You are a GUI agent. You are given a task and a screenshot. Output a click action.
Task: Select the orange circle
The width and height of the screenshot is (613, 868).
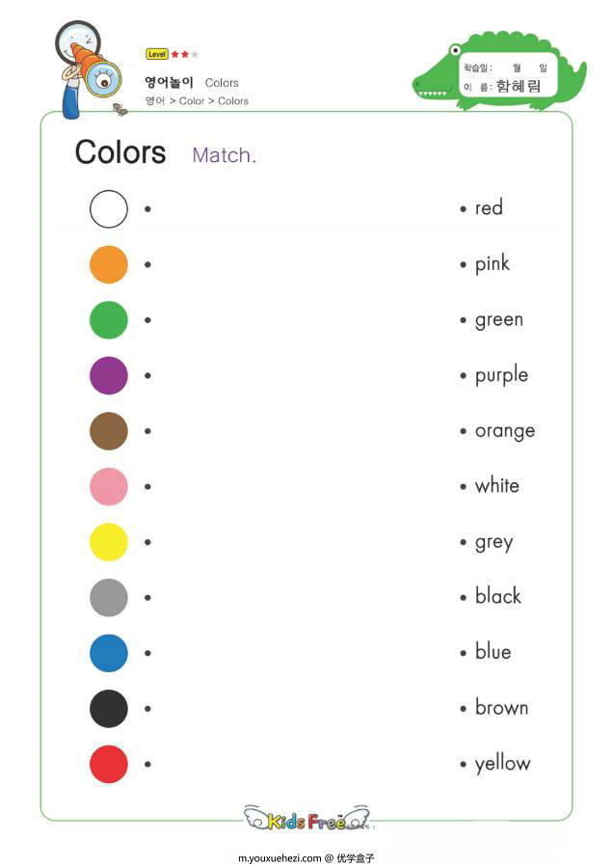click(109, 264)
